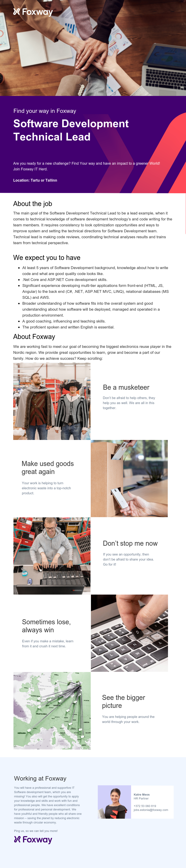
Task: Click the phone in cardboard box photo
Action: (129, 479)
